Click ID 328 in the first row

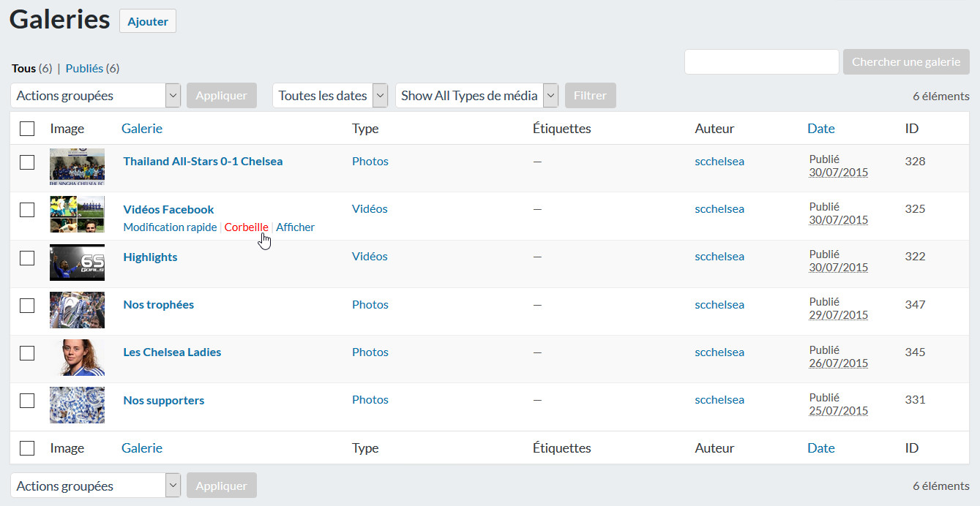(x=915, y=161)
